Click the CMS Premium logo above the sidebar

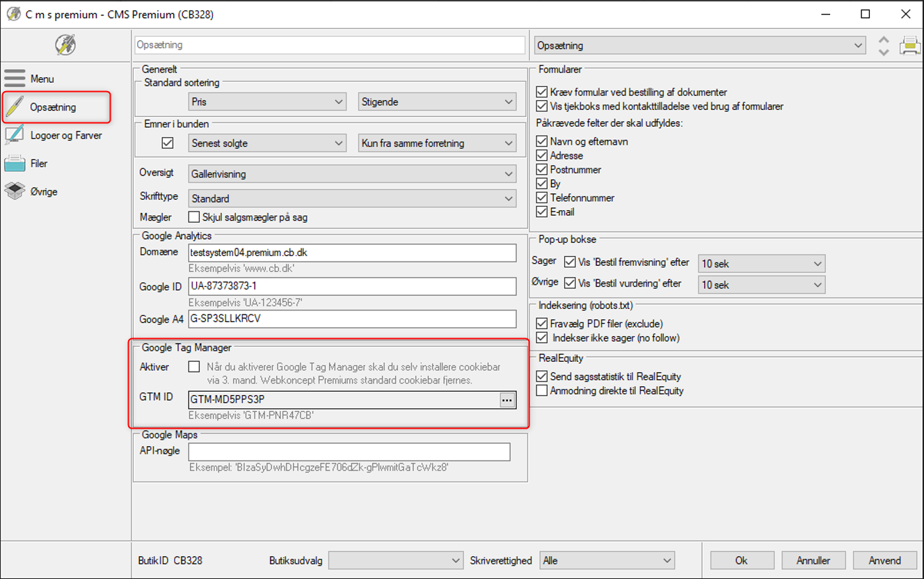(x=65, y=45)
